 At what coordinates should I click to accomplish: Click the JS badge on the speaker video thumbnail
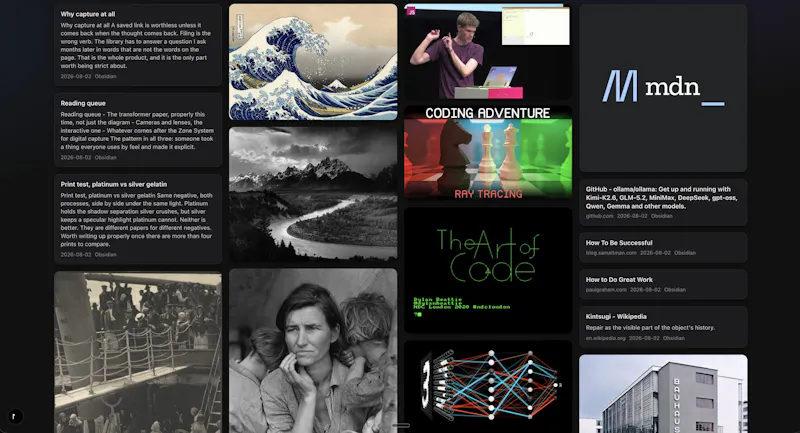(x=411, y=11)
